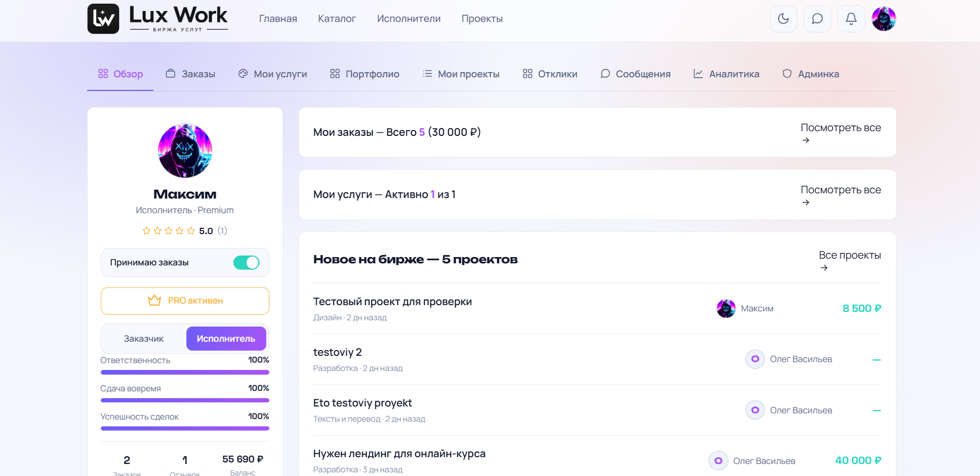
Task: Click Посмотреть все in Мои услуги card
Action: pyautogui.click(x=841, y=195)
